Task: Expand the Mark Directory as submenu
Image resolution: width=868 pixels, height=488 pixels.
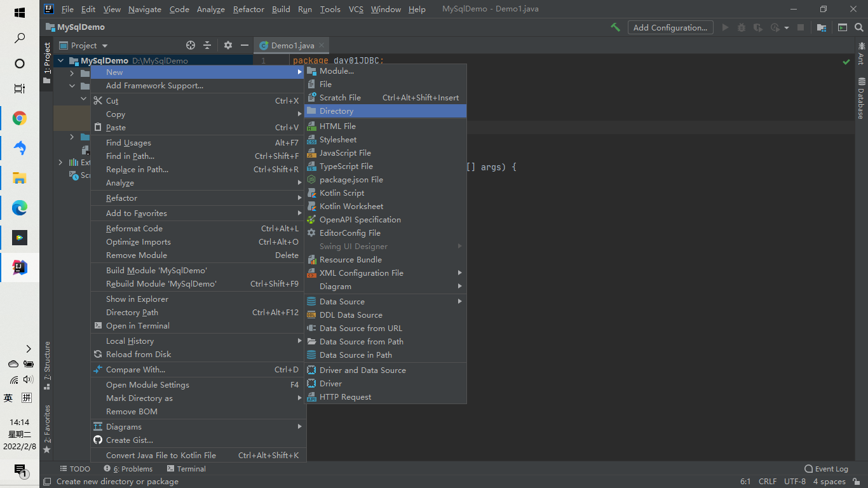Action: (198, 398)
